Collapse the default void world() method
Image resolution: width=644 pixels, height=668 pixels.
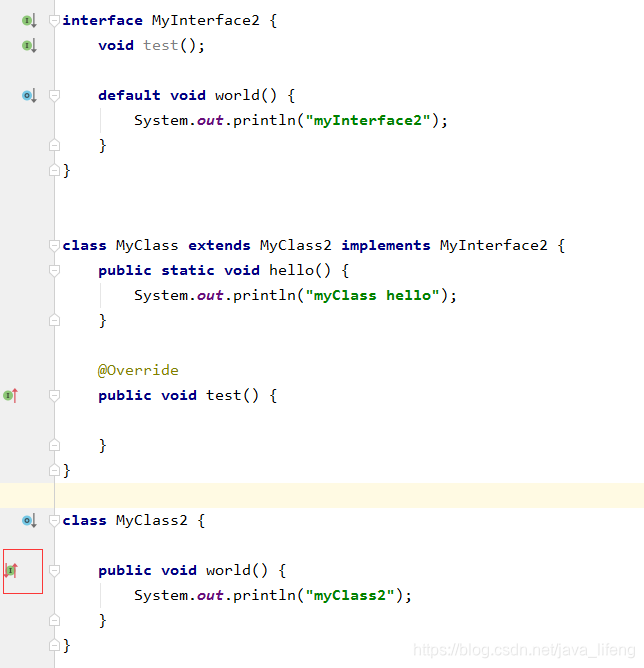click(54, 95)
